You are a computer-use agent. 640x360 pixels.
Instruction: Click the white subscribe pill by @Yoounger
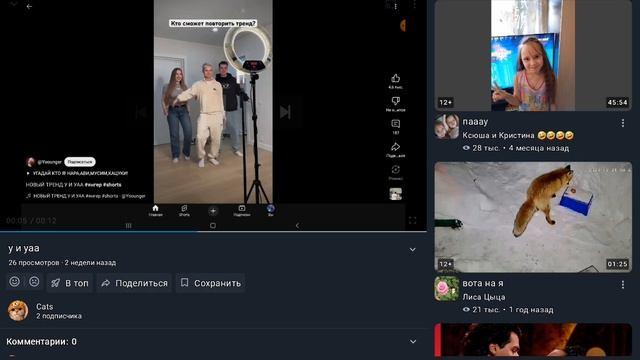(80, 162)
